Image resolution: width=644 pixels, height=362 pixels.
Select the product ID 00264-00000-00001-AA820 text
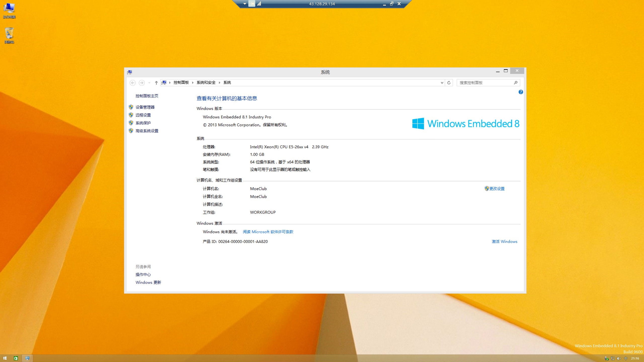click(x=243, y=242)
